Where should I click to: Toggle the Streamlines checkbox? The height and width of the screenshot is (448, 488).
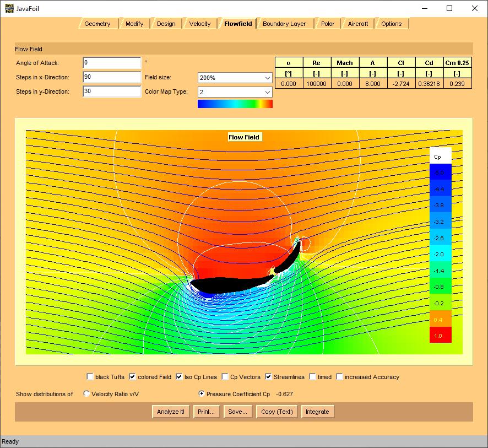(x=268, y=377)
